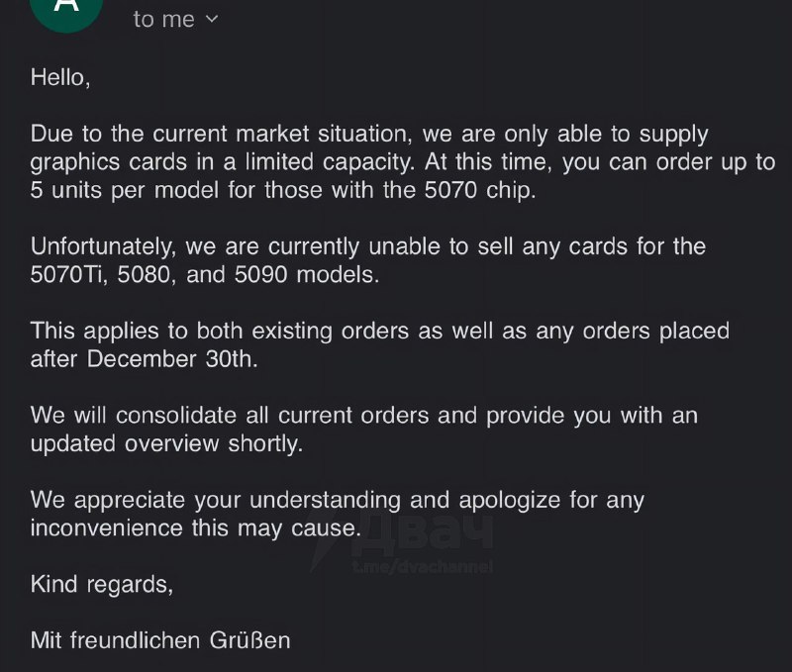Click the sender avatar with letter A
Image resolution: width=792 pixels, height=672 pixels.
click(x=66, y=8)
